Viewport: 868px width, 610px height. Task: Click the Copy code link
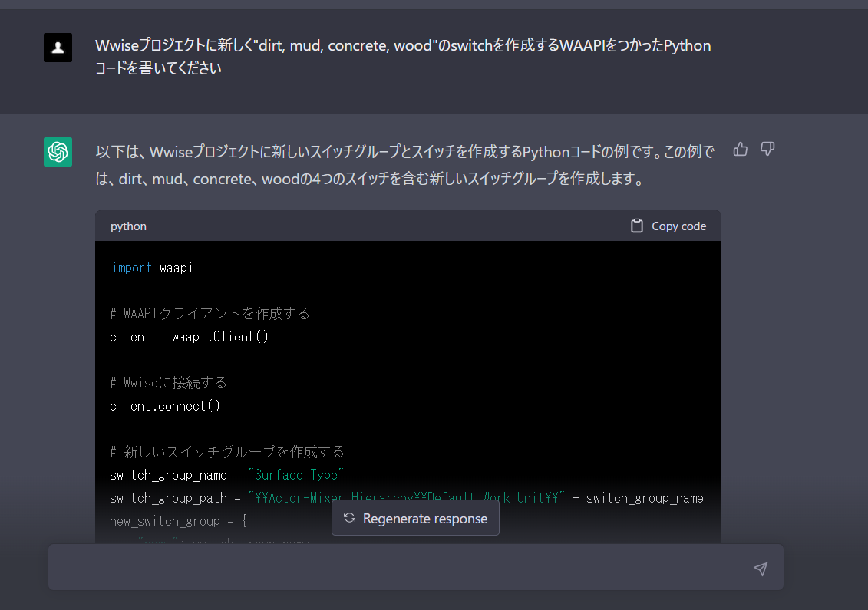point(678,226)
